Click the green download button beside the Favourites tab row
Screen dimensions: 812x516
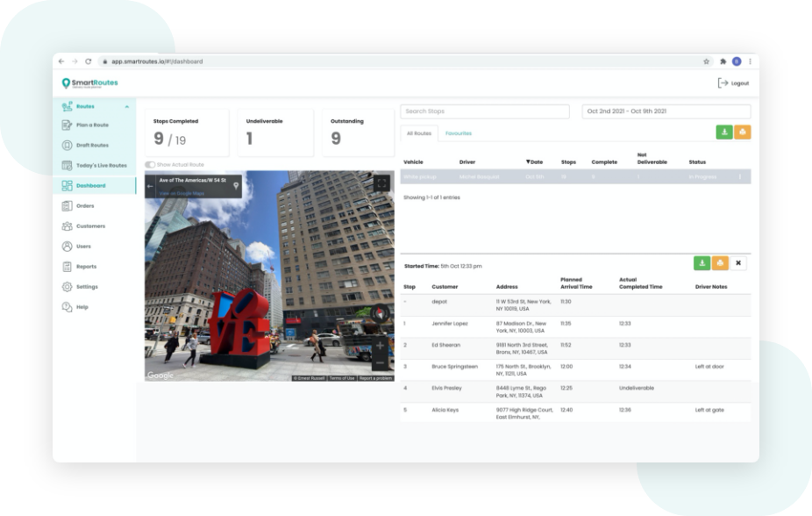coord(724,133)
